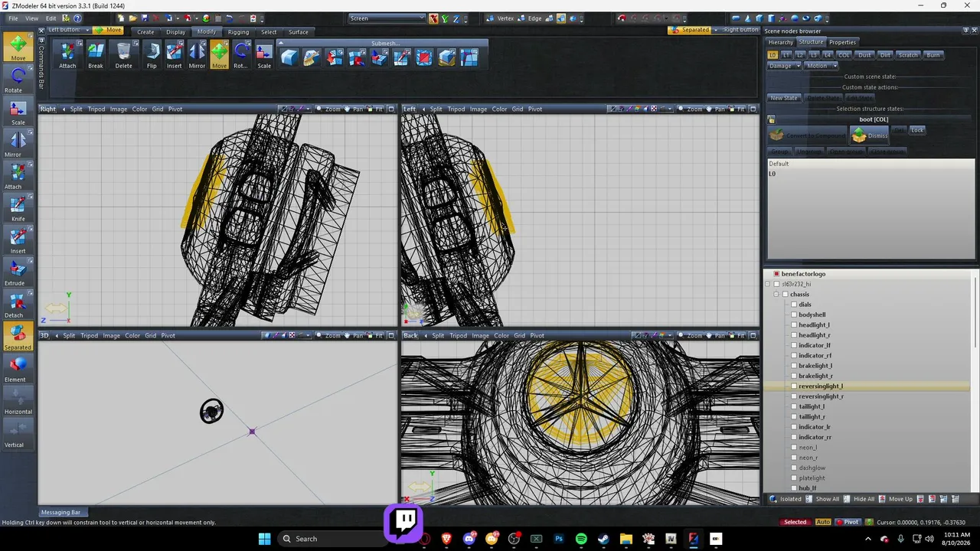980x551 pixels.
Task: Switch to the Rigging tab
Action: (x=238, y=32)
